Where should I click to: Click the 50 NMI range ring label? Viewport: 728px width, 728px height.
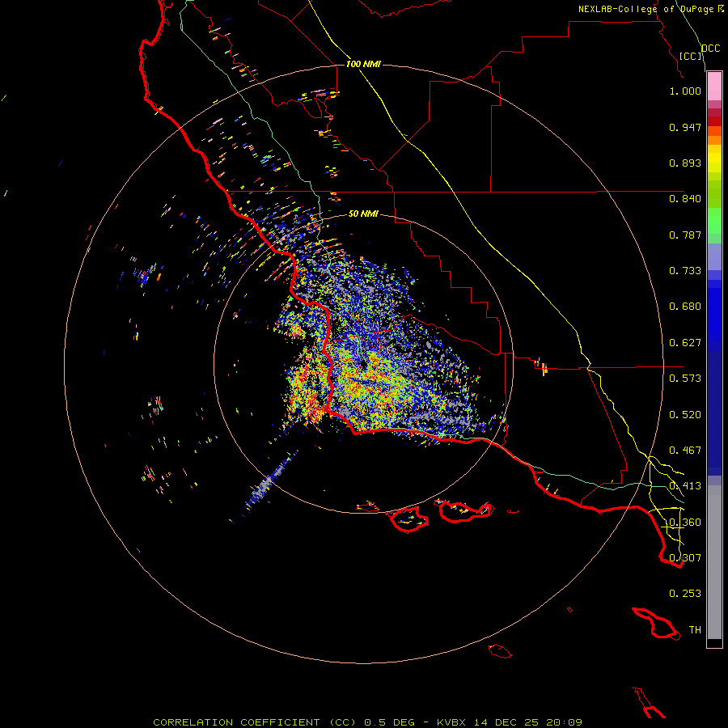[363, 214]
